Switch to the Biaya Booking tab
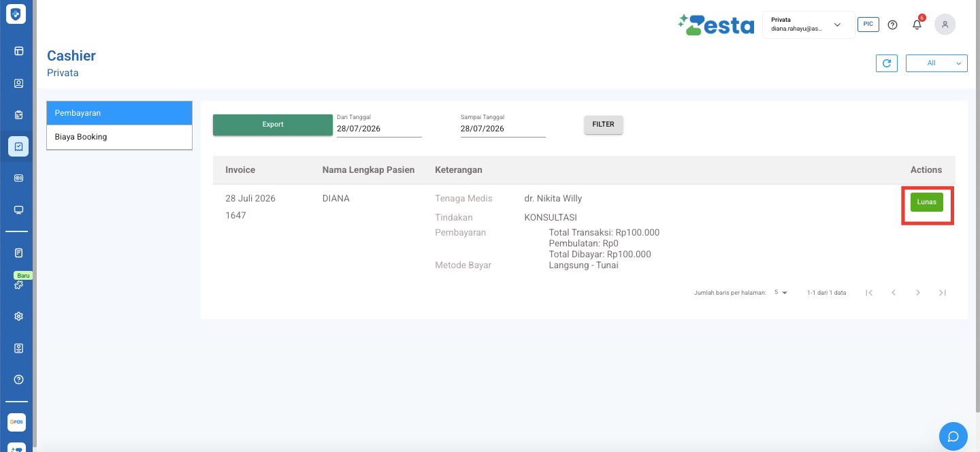This screenshot has width=980, height=452. click(x=119, y=137)
